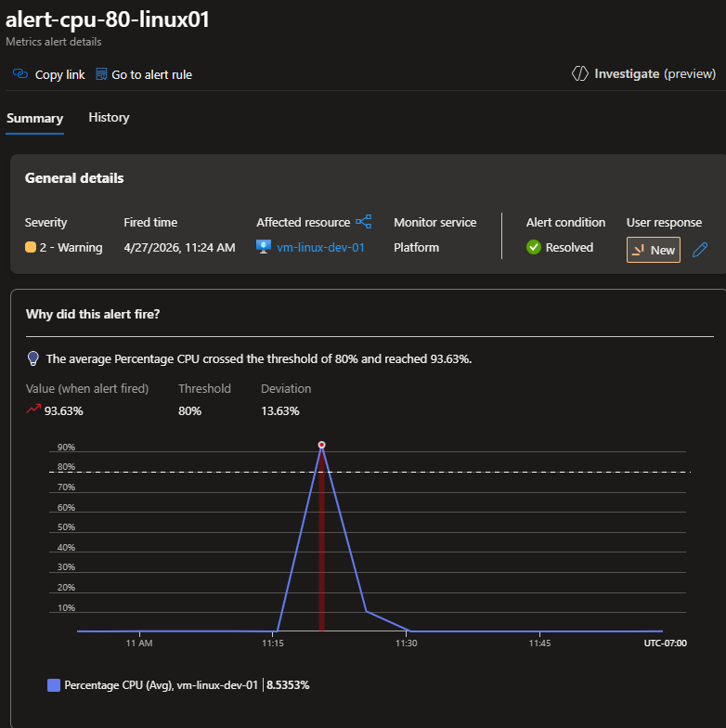Click the Why did this alert fire heading
This screenshot has width=726, height=728.
93,314
